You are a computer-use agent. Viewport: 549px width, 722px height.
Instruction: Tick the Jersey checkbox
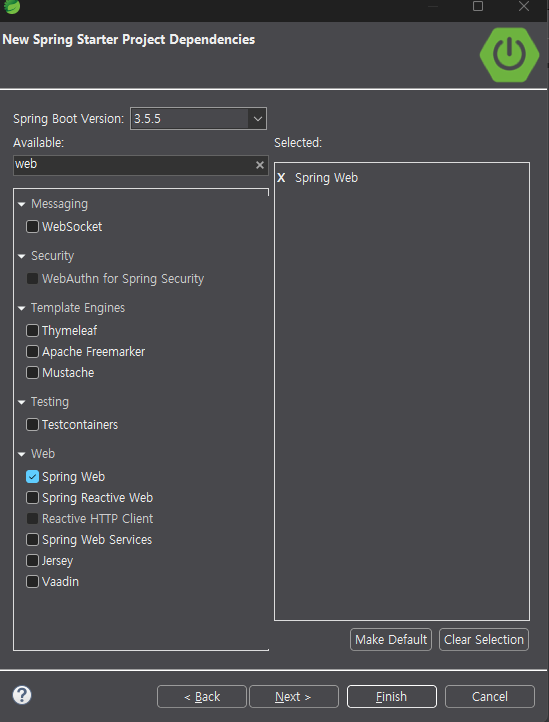(32, 561)
